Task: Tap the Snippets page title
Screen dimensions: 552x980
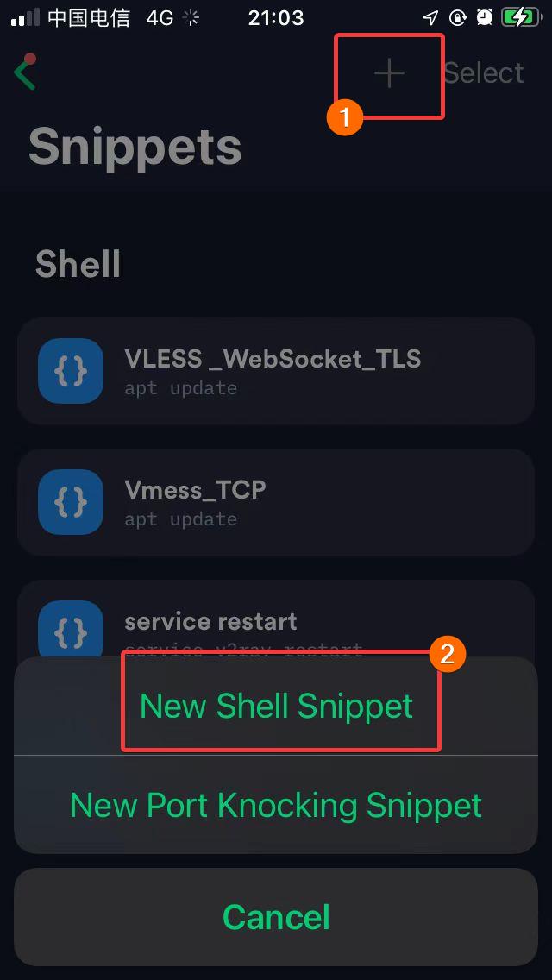Action: 135,146
